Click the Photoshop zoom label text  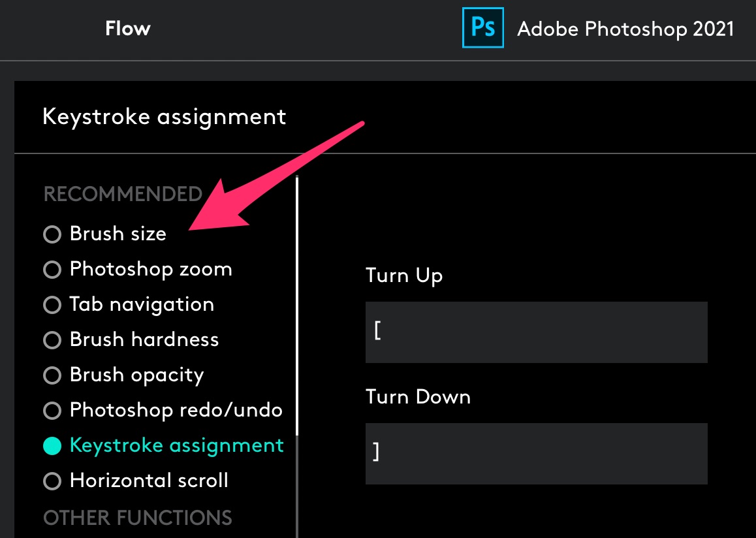tap(151, 269)
